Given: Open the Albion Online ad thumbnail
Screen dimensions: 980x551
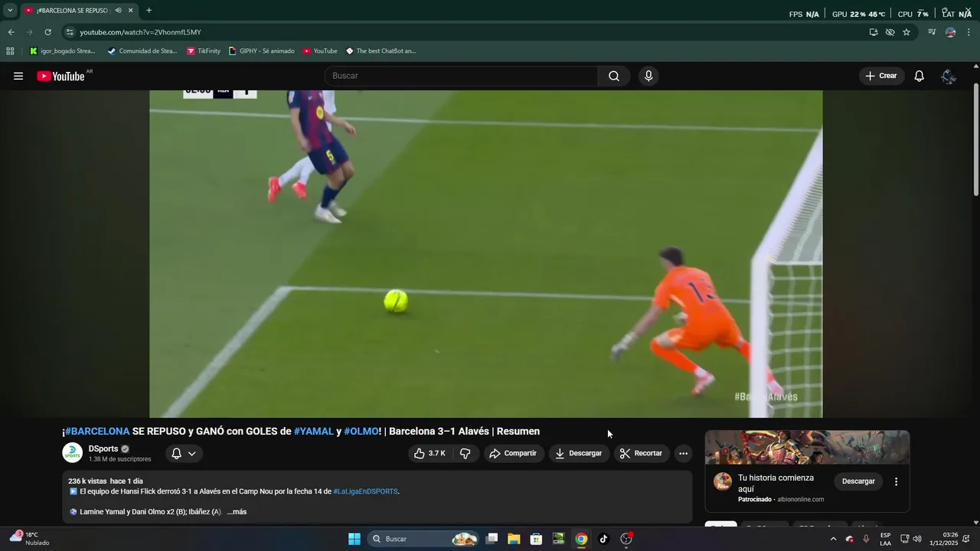Looking at the screenshot, I should click(807, 448).
